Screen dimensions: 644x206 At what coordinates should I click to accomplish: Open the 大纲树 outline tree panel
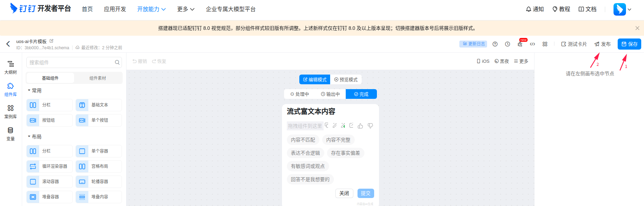pyautogui.click(x=11, y=68)
